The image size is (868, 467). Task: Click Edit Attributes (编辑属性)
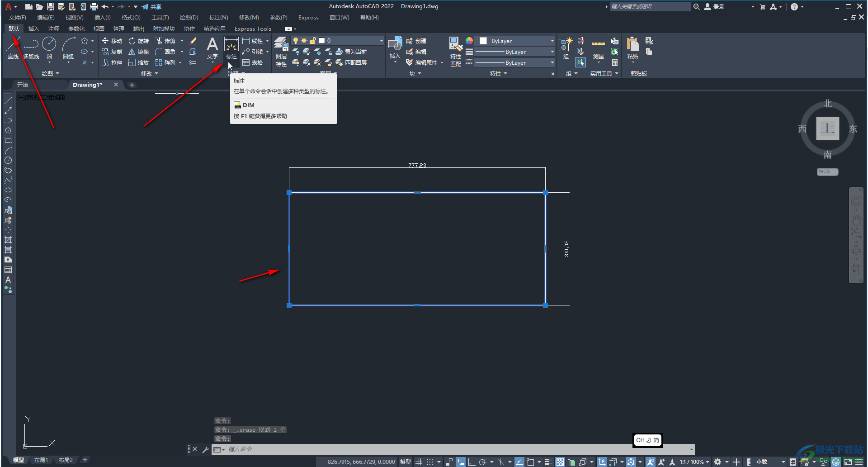click(422, 62)
